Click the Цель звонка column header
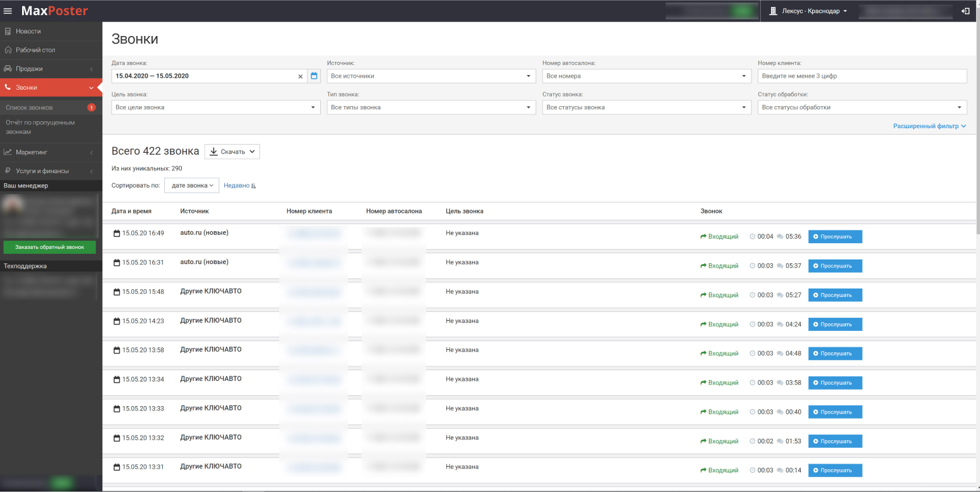Viewport: 980px width, 492px height. pos(464,211)
